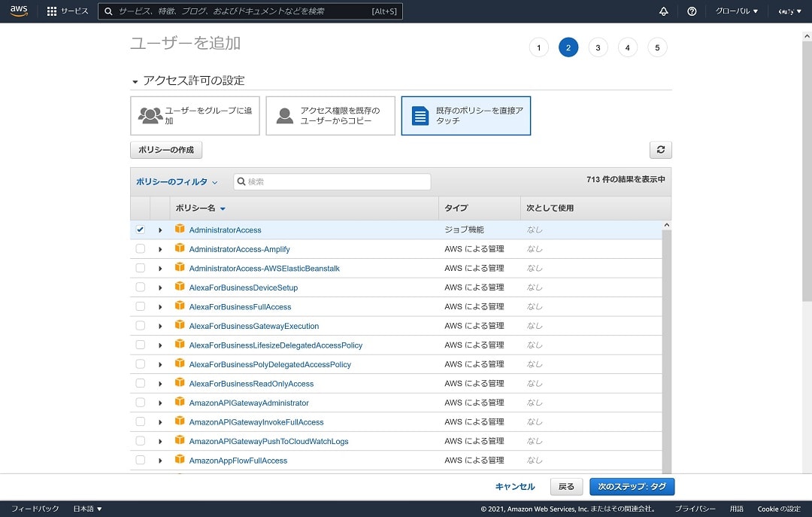The height and width of the screenshot is (517, 812).
Task: Click the top AWS services search field
Action: (250, 11)
